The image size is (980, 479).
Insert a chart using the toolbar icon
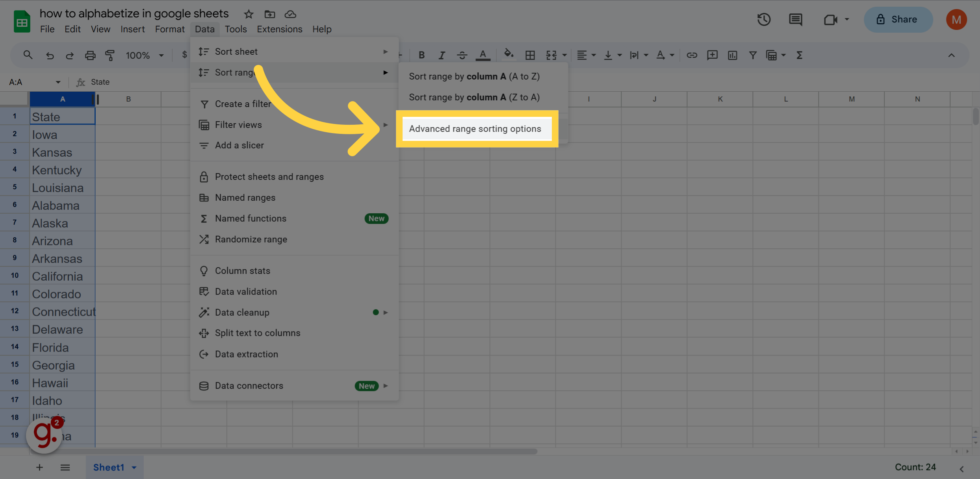(732, 55)
